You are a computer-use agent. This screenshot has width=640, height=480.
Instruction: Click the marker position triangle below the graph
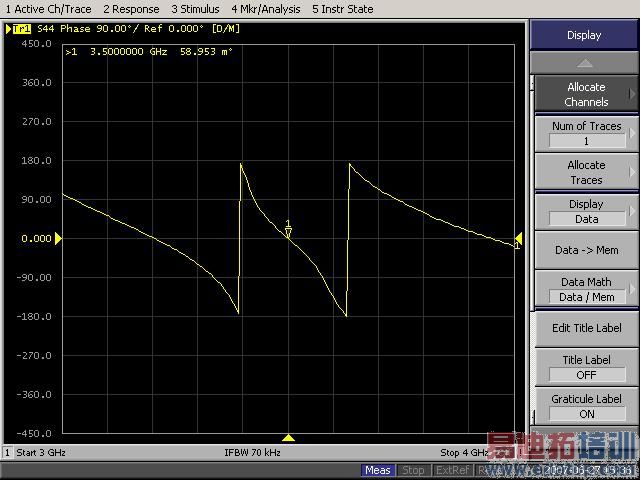[x=288, y=438]
